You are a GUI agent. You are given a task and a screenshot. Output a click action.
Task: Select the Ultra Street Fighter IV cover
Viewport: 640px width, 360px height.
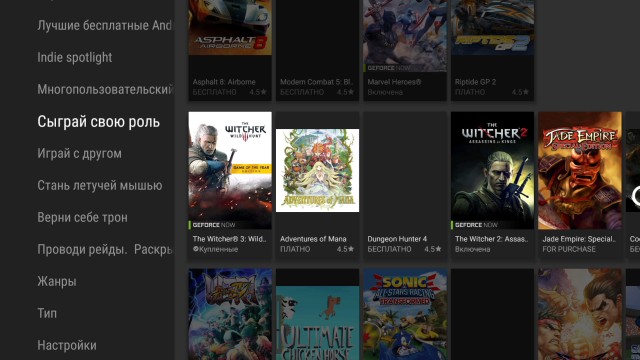(230, 314)
